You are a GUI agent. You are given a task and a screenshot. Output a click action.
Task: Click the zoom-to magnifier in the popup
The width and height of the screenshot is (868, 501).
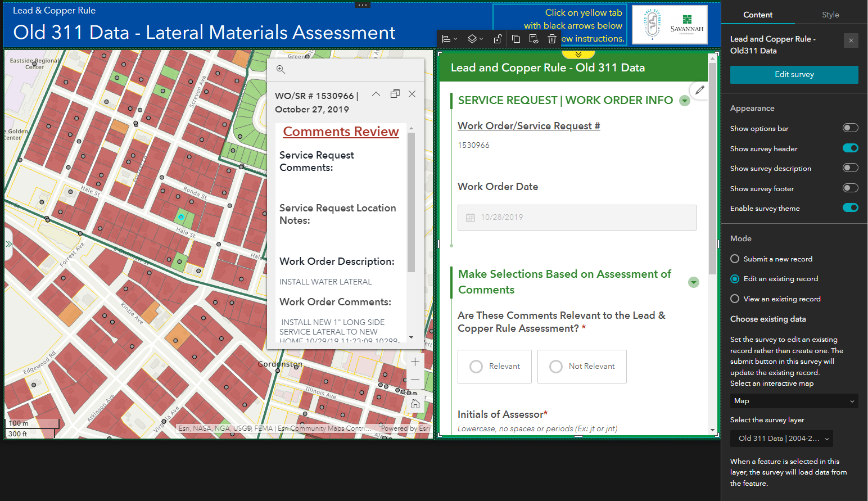[281, 69]
